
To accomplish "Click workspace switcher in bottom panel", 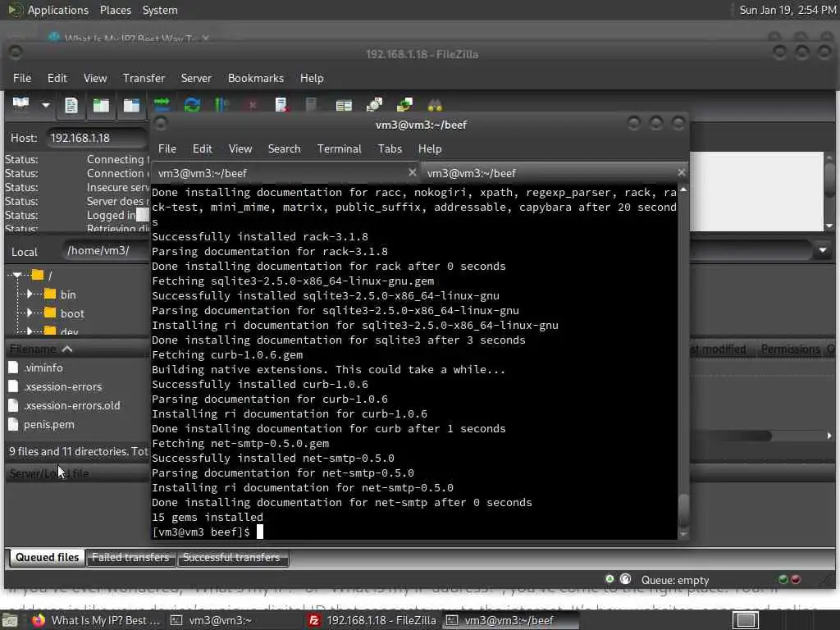I will pyautogui.click(x=746, y=620).
